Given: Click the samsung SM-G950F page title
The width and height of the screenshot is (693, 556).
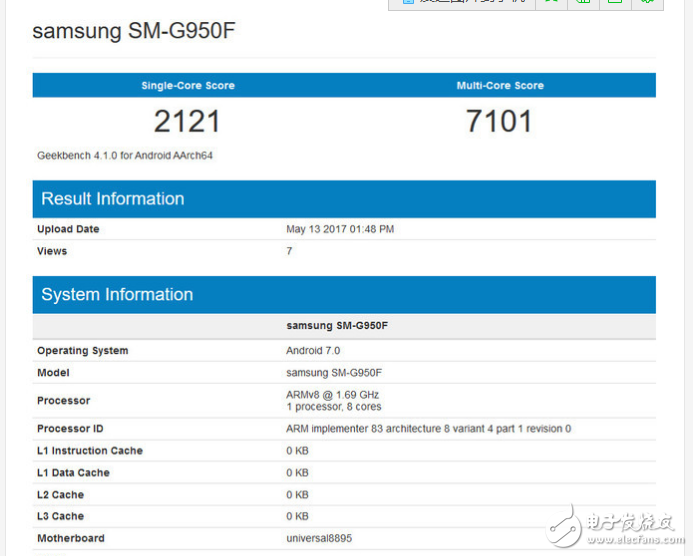Looking at the screenshot, I should (134, 31).
